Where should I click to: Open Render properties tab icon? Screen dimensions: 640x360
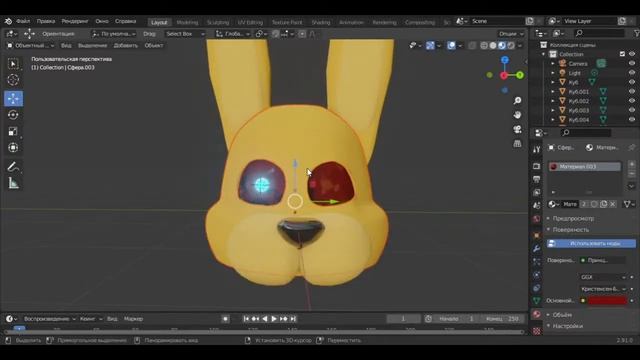coord(536,166)
